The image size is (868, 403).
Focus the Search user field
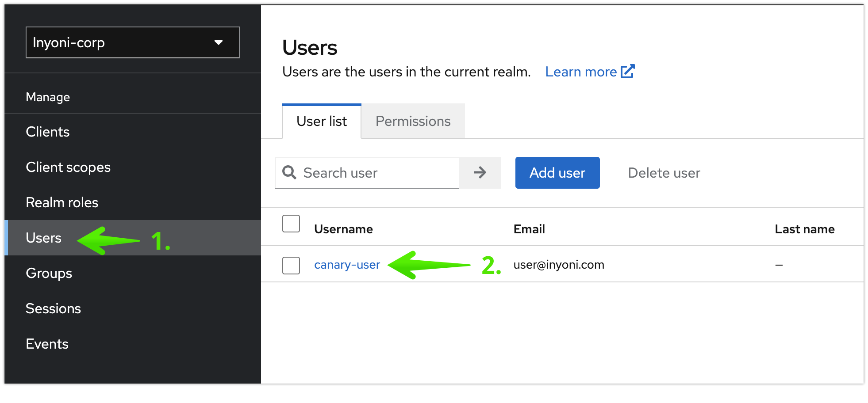[x=367, y=172]
